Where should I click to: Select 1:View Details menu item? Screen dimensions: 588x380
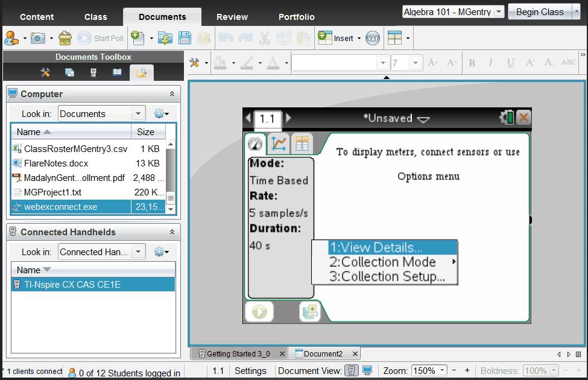(x=385, y=247)
